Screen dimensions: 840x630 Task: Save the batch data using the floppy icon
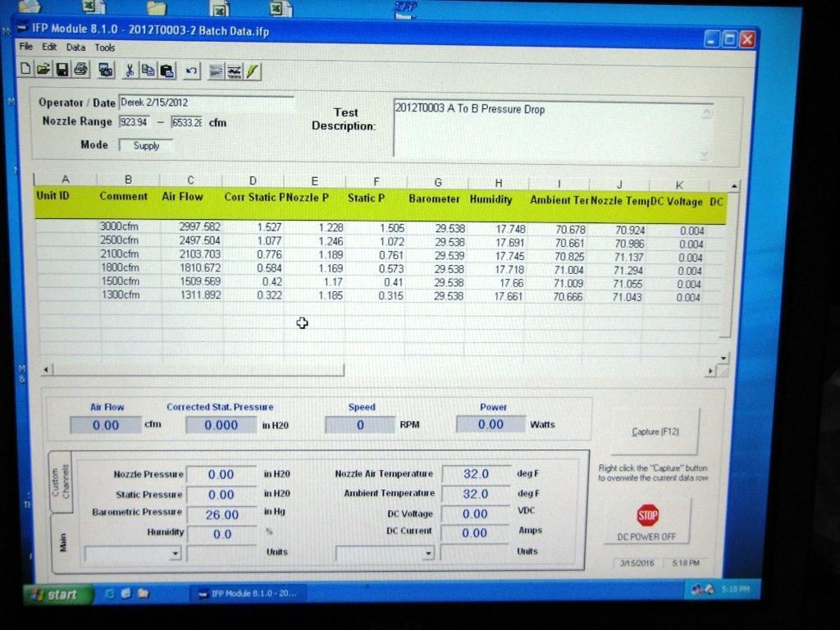click(62, 70)
